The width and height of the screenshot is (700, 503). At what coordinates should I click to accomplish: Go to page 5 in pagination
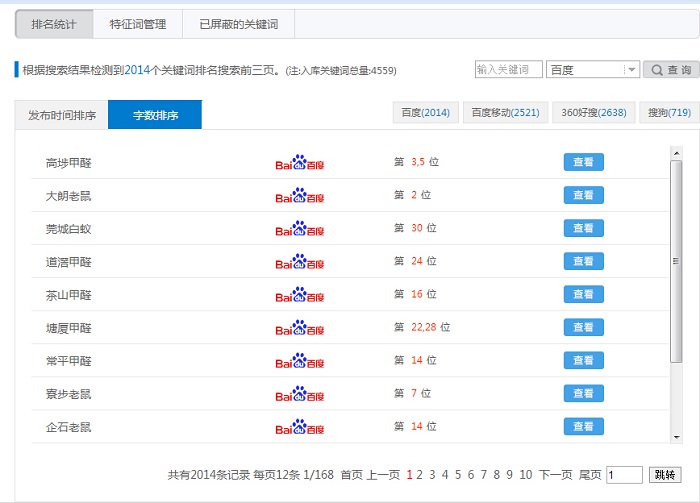[x=458, y=475]
